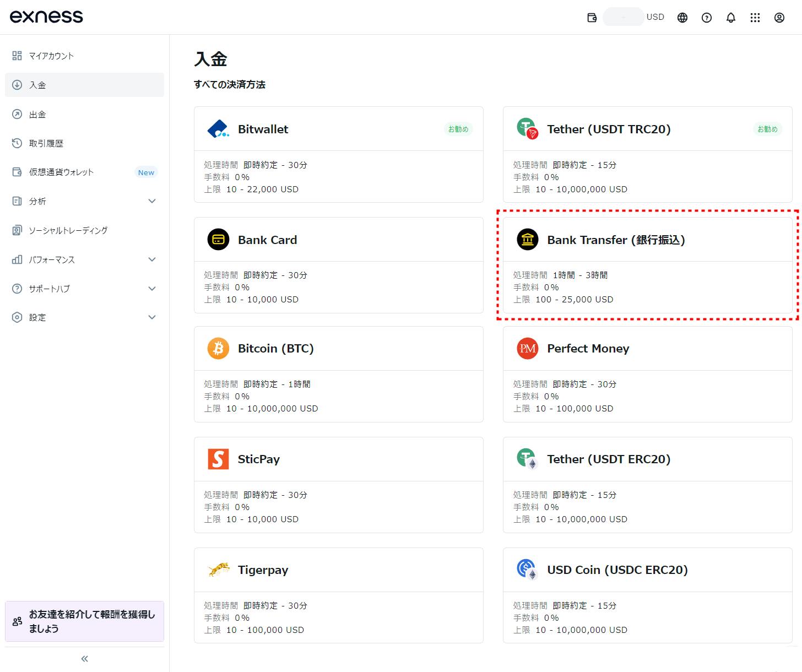Viewport: 802px width, 672px height.
Task: Click the 1時間 - 3時間 processing time text
Action: (x=580, y=275)
